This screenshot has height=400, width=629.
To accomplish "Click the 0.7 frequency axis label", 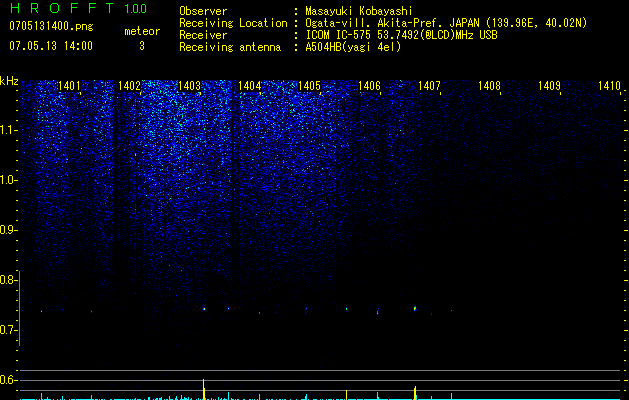I will (8, 330).
